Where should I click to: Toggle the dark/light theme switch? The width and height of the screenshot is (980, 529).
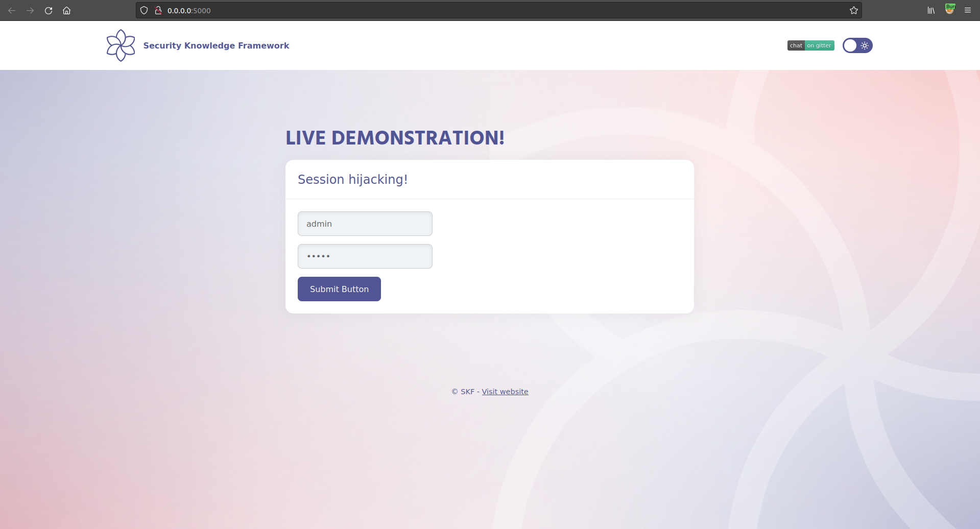(857, 45)
